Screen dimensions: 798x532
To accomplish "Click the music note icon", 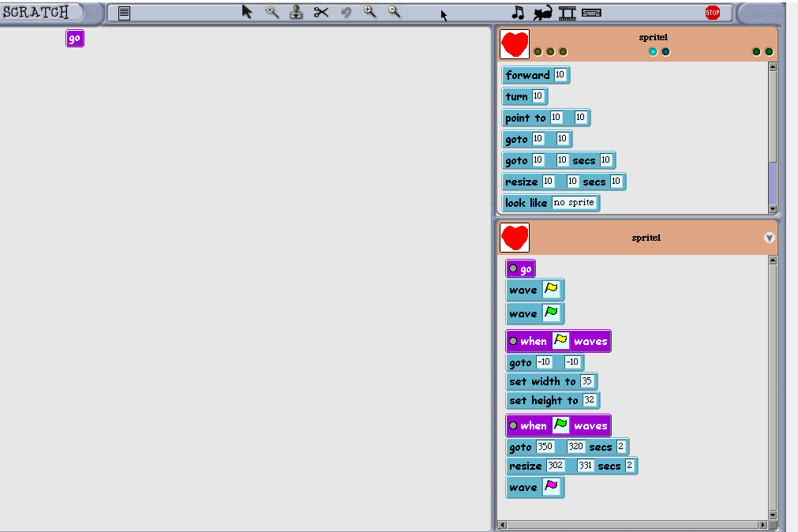I will [518, 13].
